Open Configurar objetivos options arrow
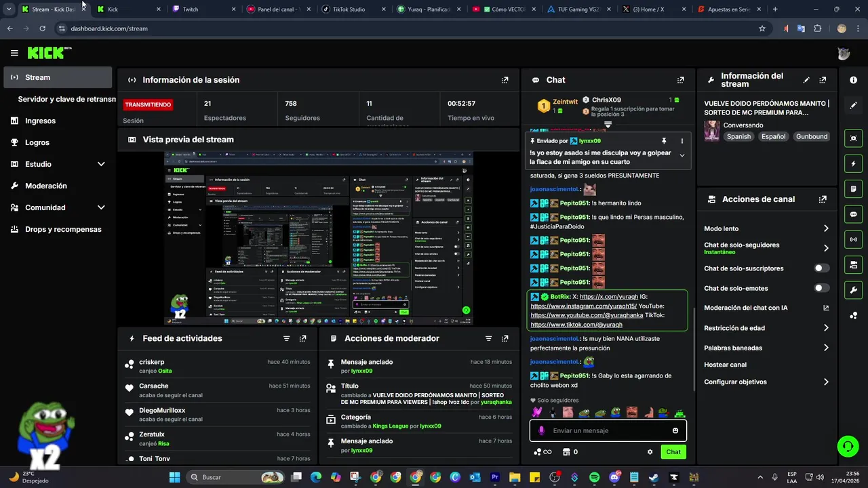 [x=826, y=382]
